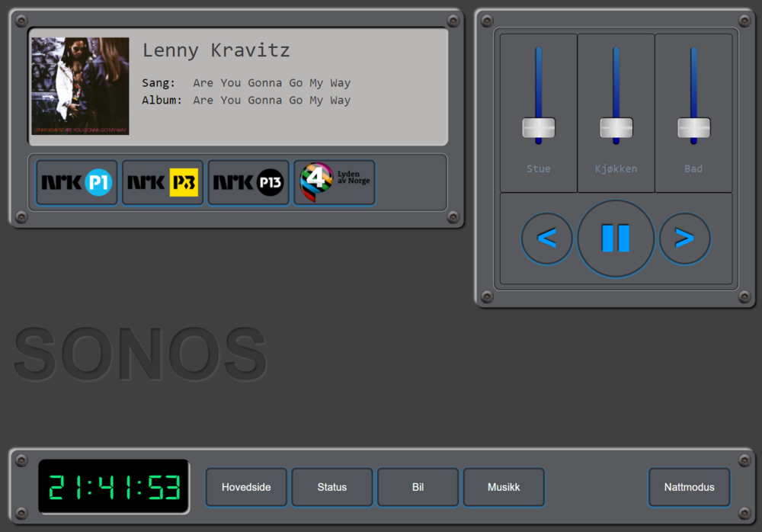Open the Bil page
The height and width of the screenshot is (532, 762).
tap(418, 487)
